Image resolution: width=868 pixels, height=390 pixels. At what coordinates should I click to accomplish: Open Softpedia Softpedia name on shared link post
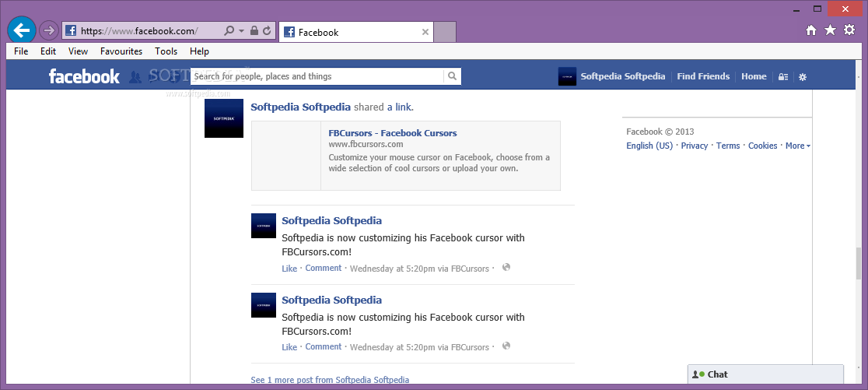[300, 107]
